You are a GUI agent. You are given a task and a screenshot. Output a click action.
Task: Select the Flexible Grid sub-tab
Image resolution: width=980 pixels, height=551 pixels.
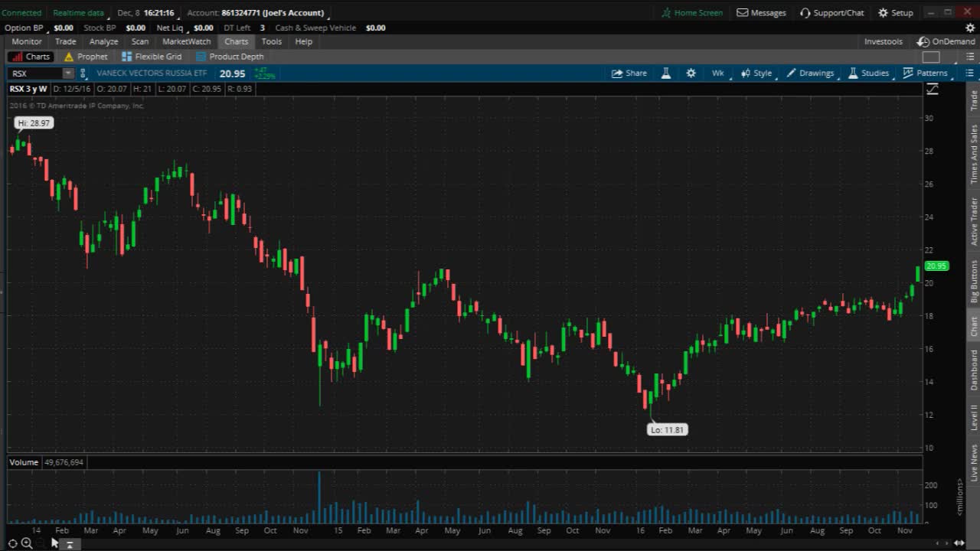152,57
